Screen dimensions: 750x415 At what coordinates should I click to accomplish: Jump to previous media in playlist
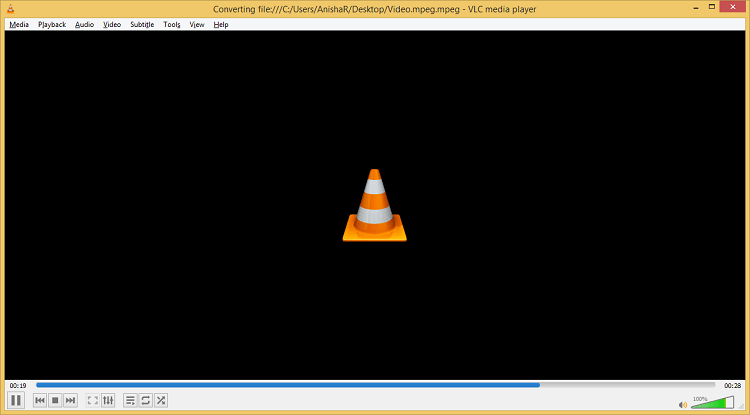pyautogui.click(x=40, y=400)
